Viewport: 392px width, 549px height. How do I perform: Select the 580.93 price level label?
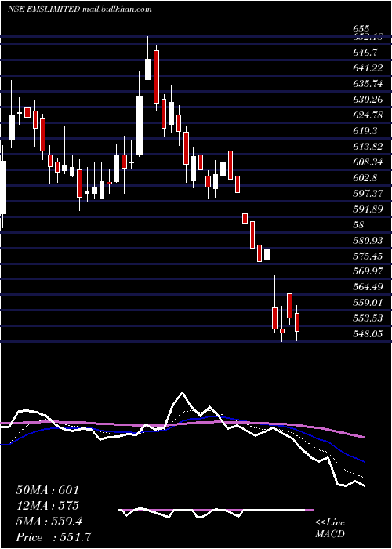(368, 240)
